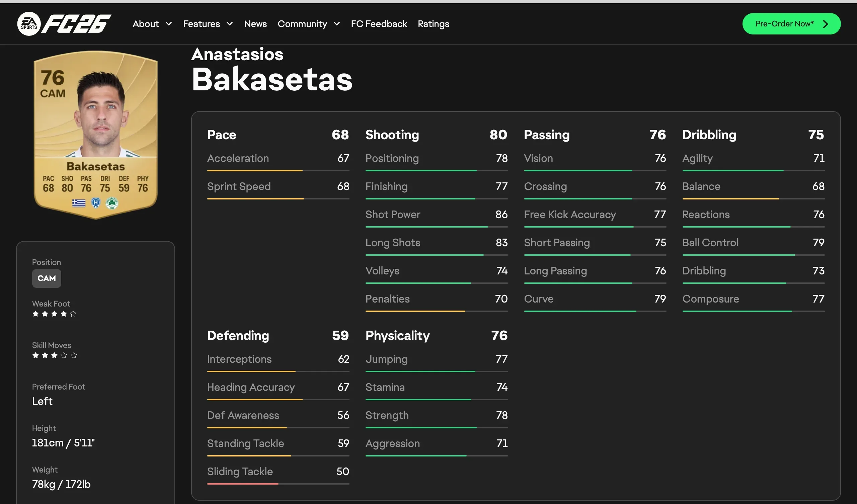Image resolution: width=857 pixels, height=504 pixels.
Task: Click the Bakasetas player card thumbnail
Action: click(x=95, y=134)
